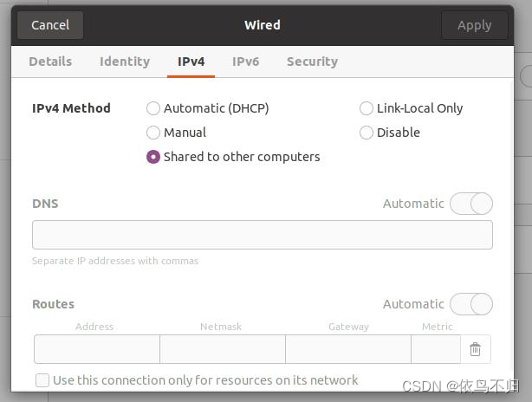Toggle the DNS Automatic switch
532x402 pixels.
click(471, 204)
